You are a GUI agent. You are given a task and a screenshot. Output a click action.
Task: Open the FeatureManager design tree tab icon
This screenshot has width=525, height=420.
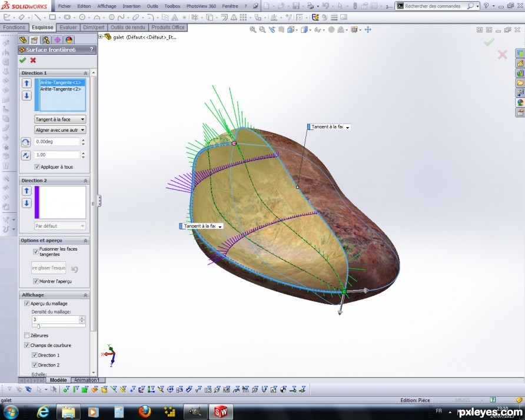click(23, 40)
